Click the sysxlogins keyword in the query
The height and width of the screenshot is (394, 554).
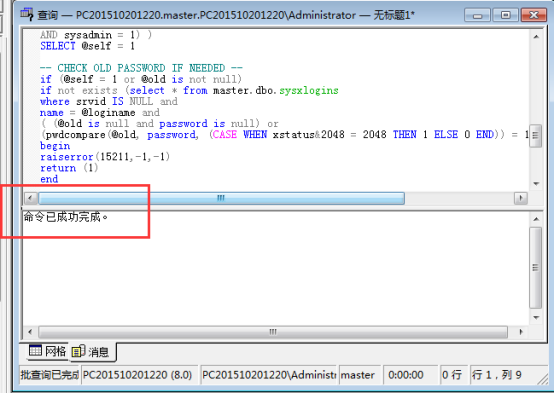pyautogui.click(x=309, y=90)
